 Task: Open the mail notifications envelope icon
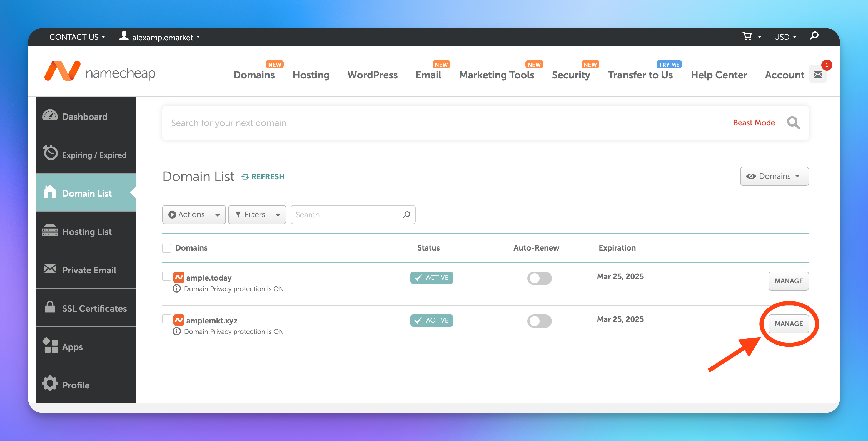818,74
